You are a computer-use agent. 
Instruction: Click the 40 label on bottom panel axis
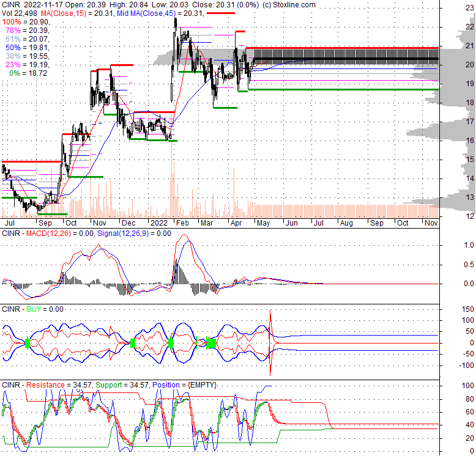tap(470, 425)
